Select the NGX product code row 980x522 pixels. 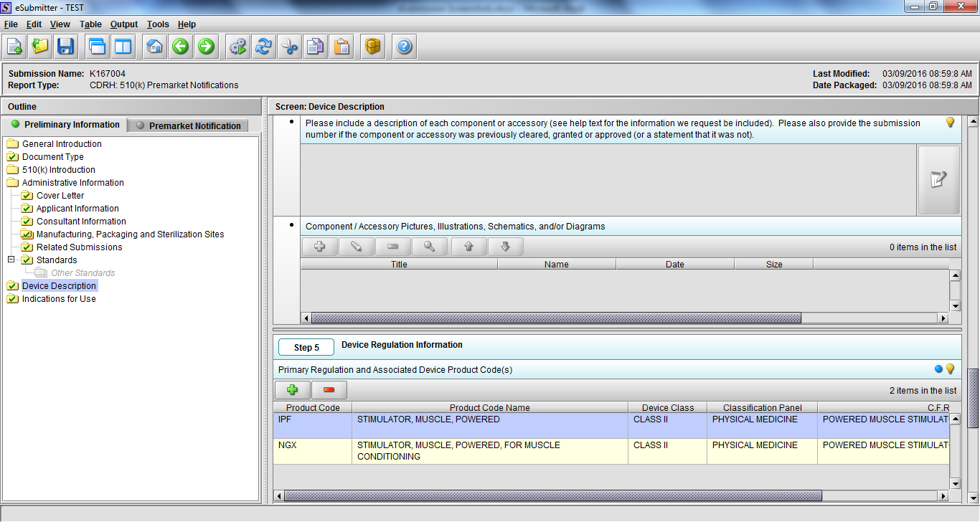[312, 451]
